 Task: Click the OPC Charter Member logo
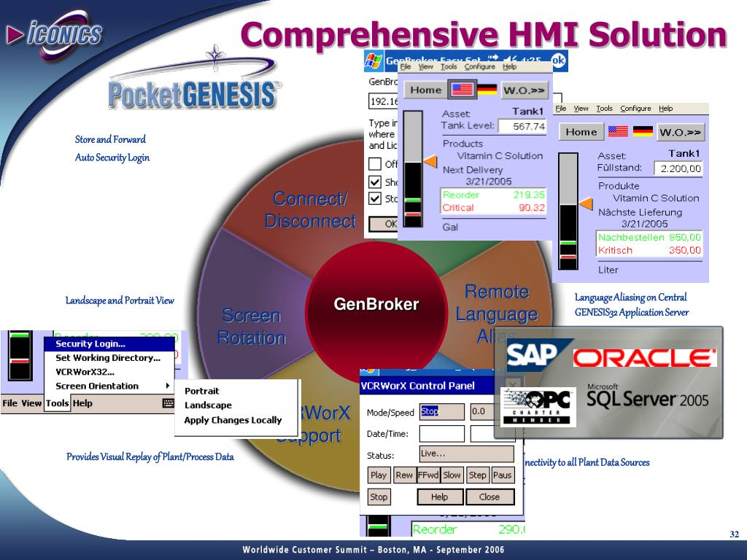tap(538, 407)
